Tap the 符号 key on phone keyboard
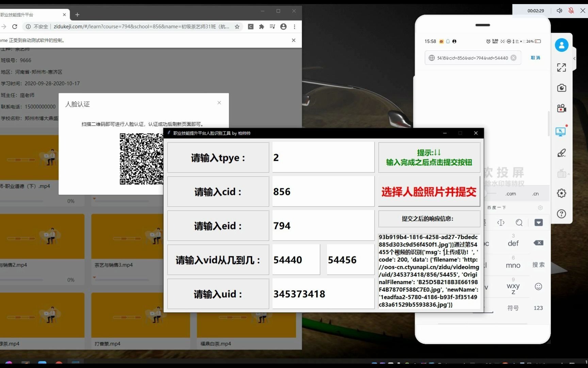This screenshot has width=588, height=368. tap(513, 308)
